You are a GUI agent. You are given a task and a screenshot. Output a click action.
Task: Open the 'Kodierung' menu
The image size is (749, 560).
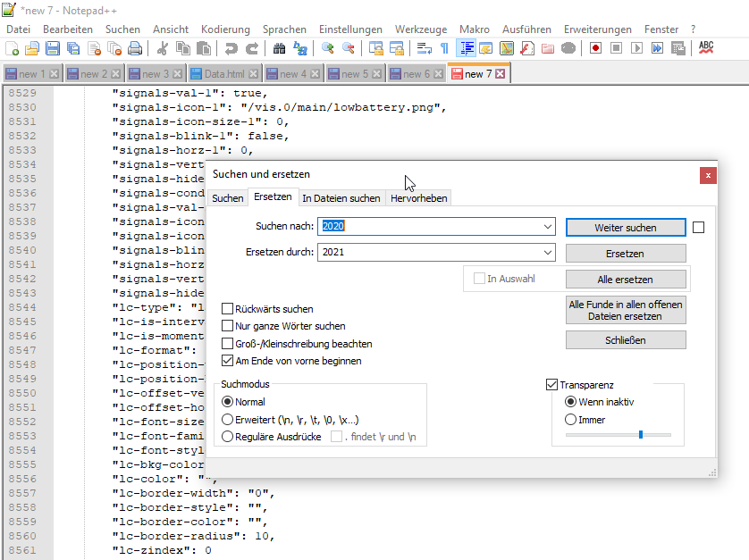tap(225, 29)
